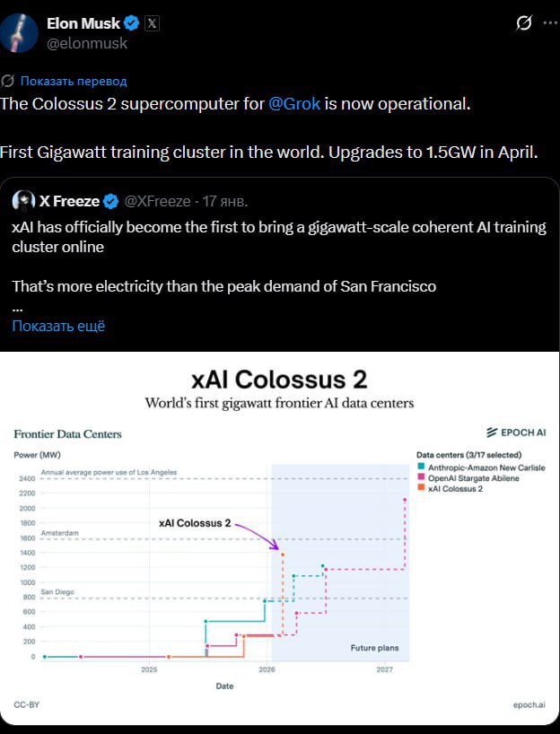This screenshot has width=560, height=734.
Task: Click the '17 янв.' date of the quoted post
Action: [224, 200]
